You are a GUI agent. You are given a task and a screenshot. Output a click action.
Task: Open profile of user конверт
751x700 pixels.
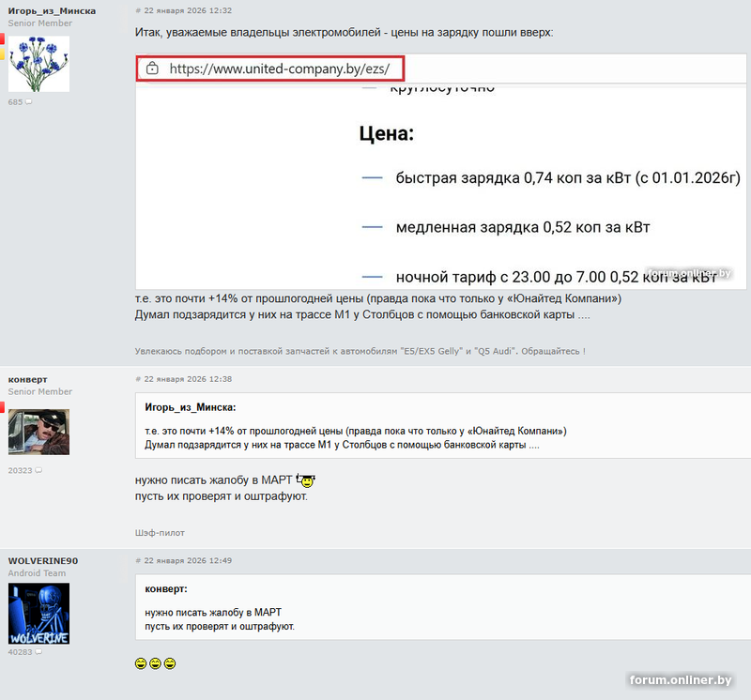(x=28, y=379)
